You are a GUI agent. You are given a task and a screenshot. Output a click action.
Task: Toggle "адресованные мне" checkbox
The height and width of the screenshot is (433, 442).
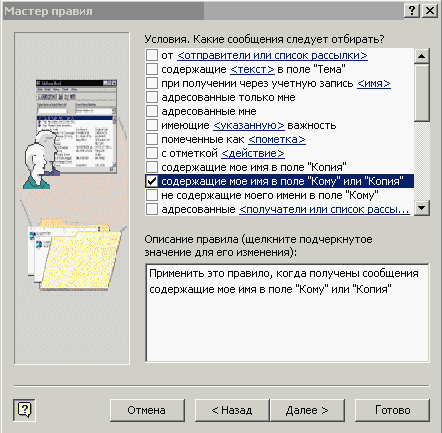[x=152, y=111]
